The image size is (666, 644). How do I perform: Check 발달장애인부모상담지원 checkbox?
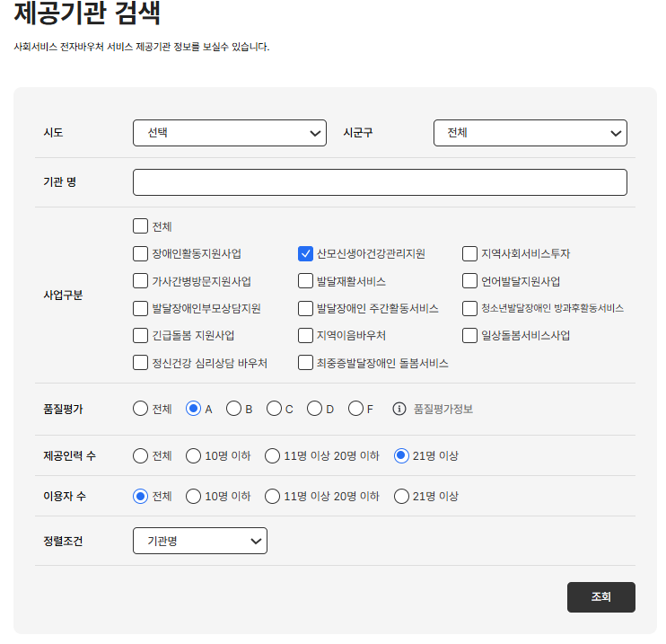click(140, 309)
